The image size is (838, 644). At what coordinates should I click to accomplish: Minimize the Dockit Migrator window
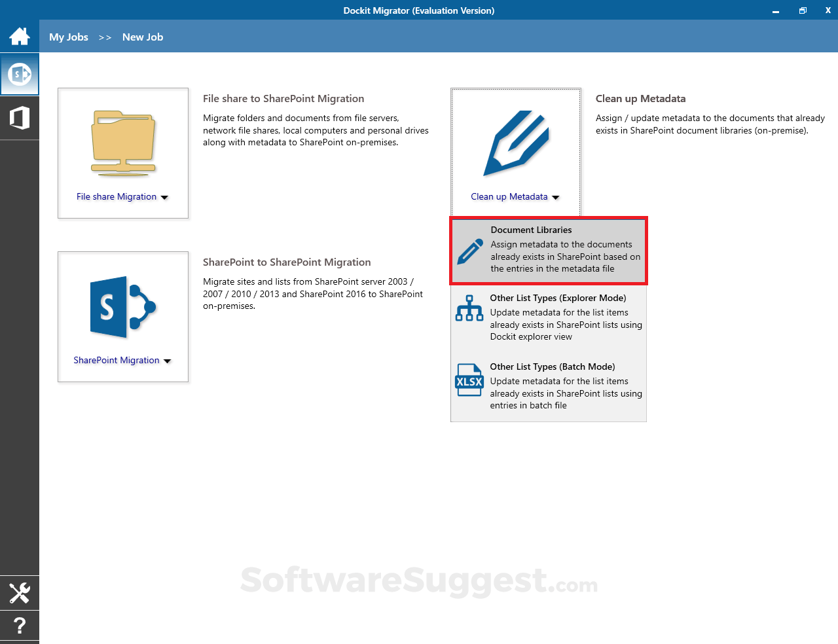pyautogui.click(x=776, y=10)
